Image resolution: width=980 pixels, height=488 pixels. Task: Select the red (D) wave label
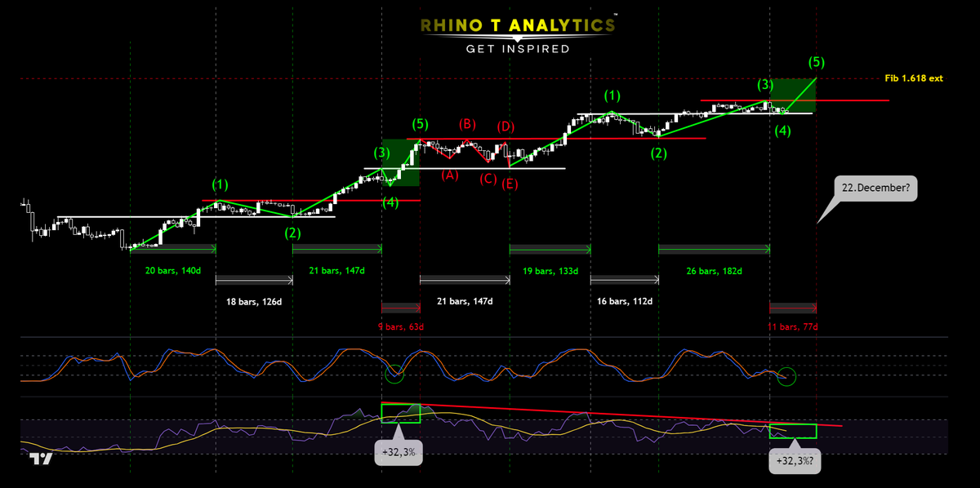point(507,126)
